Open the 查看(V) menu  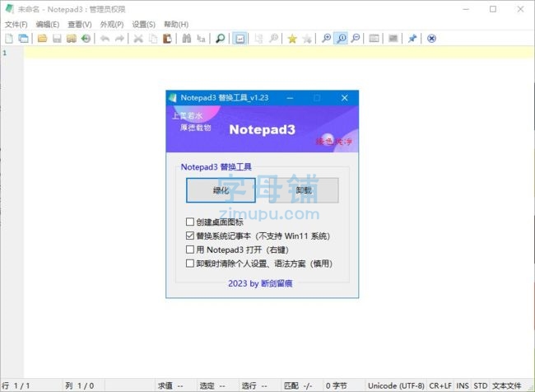click(80, 24)
